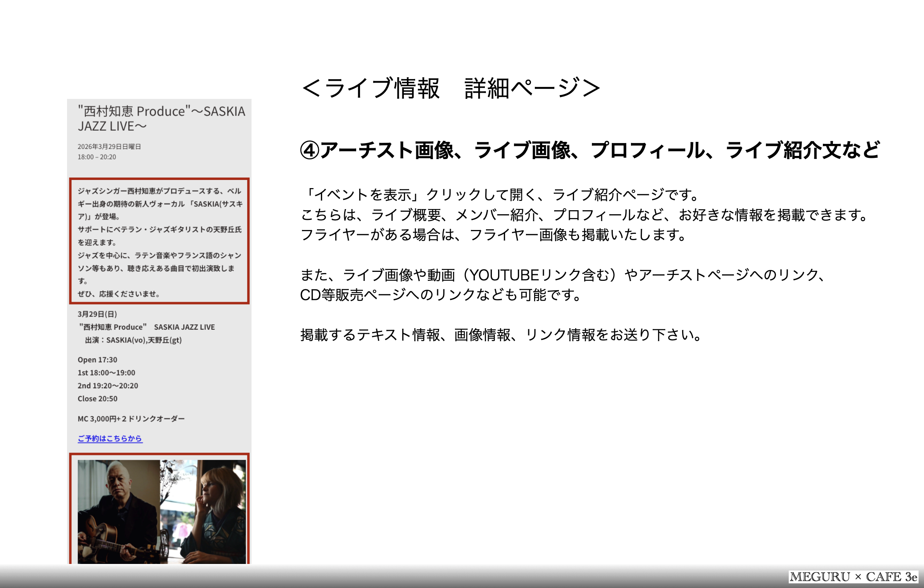The width and height of the screenshot is (924, 588).
Task: Click the 掲載するテキスト情報 closing sentence
Action: [x=501, y=335]
